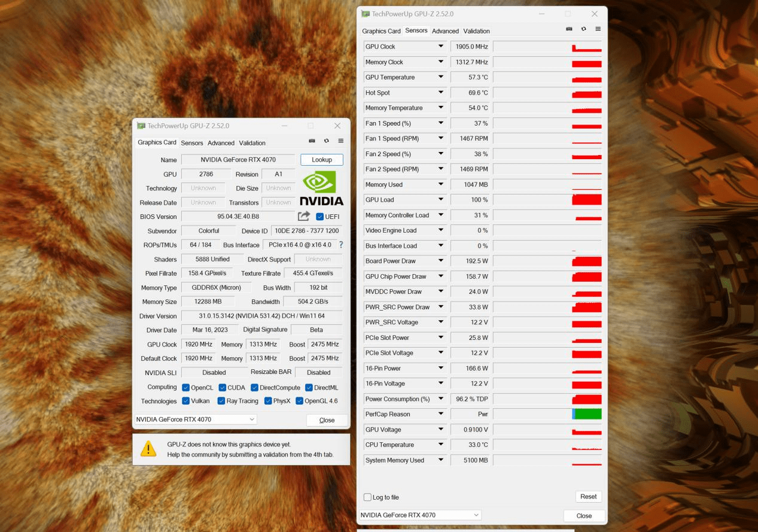This screenshot has width=758, height=532.
Task: Open the hamburger menu in Sensors window
Action: coord(598,29)
